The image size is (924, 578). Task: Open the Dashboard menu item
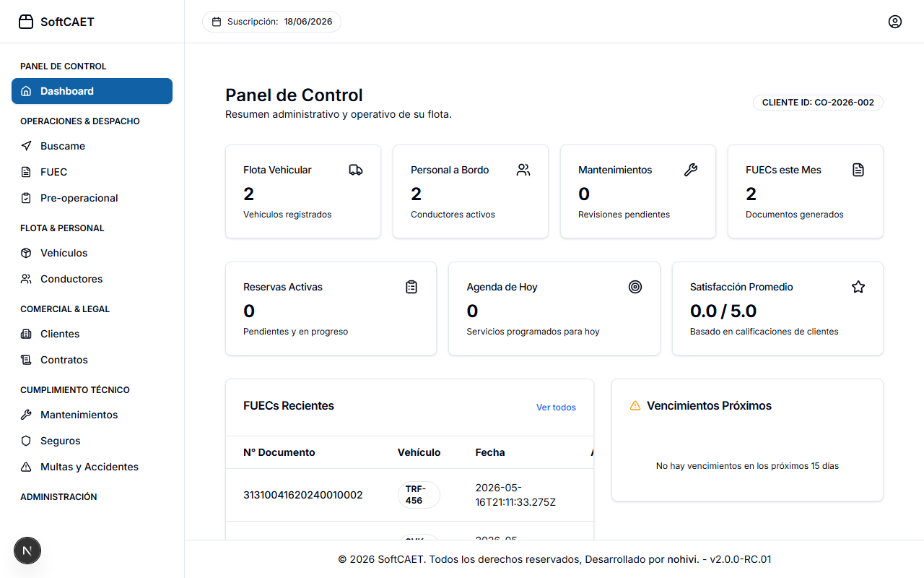pyautogui.click(x=92, y=91)
